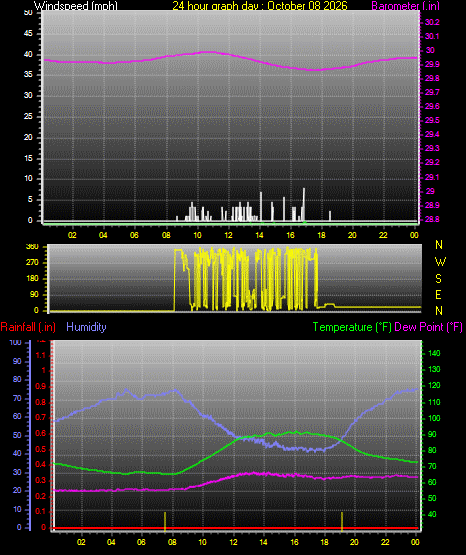Click the 100 humidity axis value

pyautogui.click(x=16, y=343)
